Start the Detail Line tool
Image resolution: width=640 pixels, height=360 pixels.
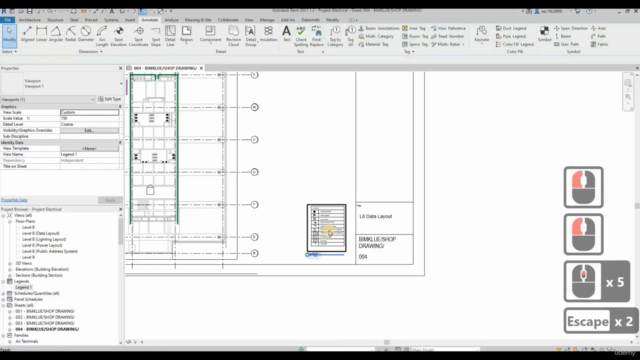tap(170, 36)
